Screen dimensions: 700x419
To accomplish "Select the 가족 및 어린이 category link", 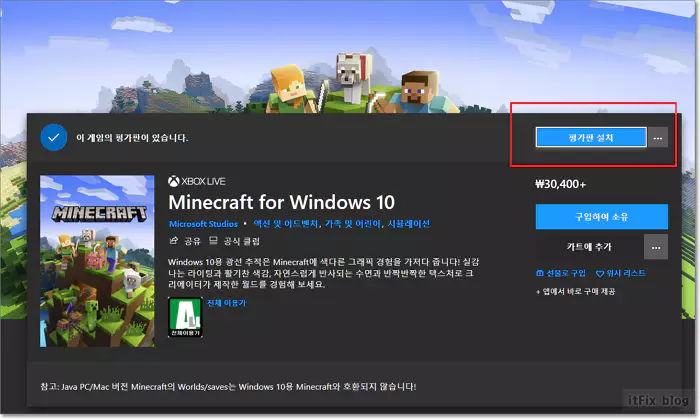I will tap(353, 224).
